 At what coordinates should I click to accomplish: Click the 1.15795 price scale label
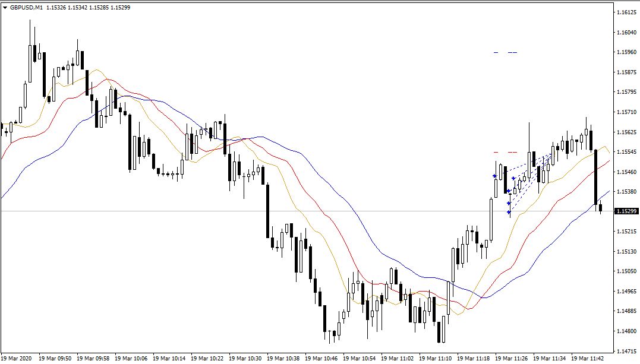626,92
